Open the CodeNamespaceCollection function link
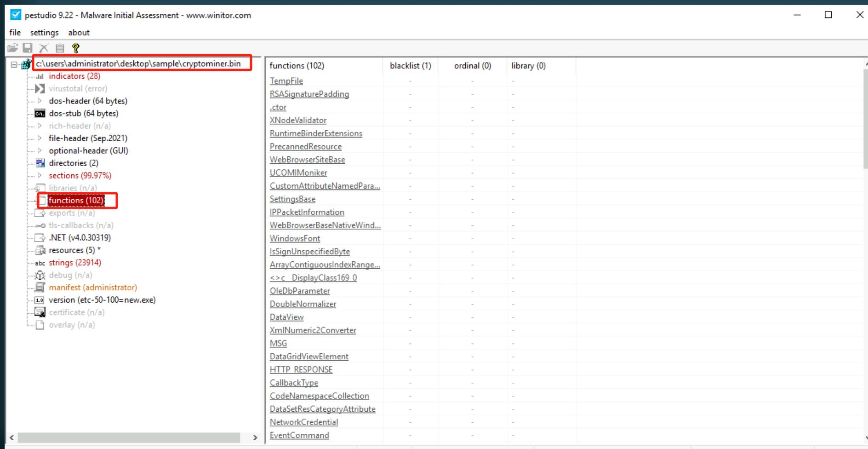 (319, 396)
